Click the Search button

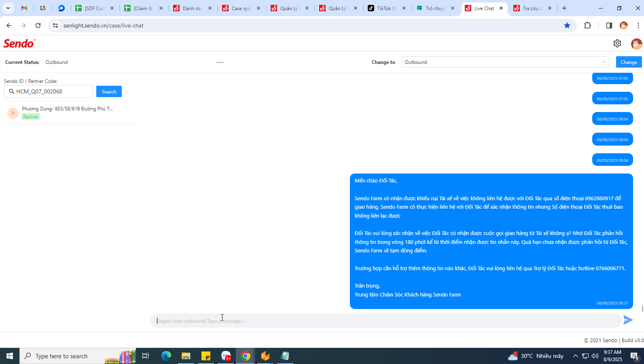[x=109, y=91]
